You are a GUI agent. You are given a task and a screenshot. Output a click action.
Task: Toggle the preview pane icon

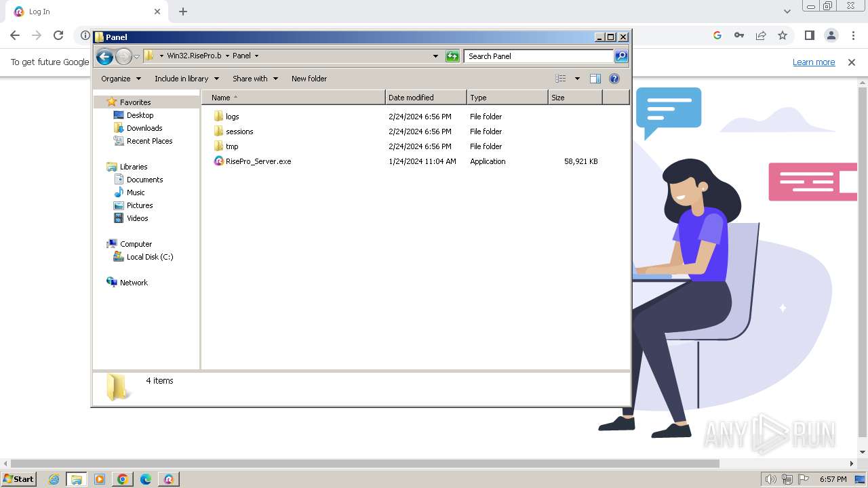pyautogui.click(x=595, y=79)
